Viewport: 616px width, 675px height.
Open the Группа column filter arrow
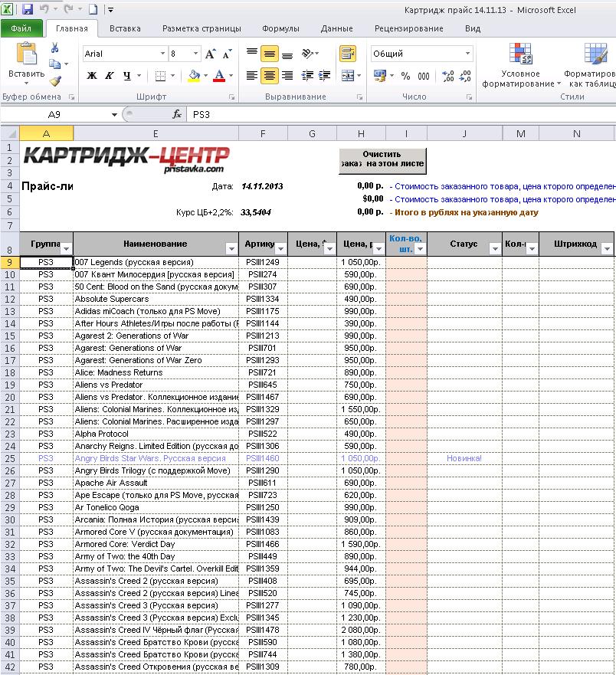point(67,249)
